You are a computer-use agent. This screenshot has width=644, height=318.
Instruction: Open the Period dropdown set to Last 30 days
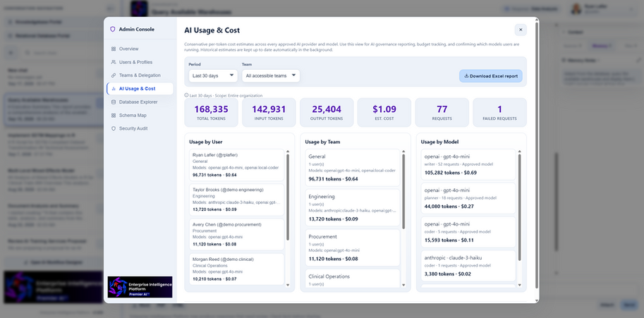pyautogui.click(x=213, y=75)
